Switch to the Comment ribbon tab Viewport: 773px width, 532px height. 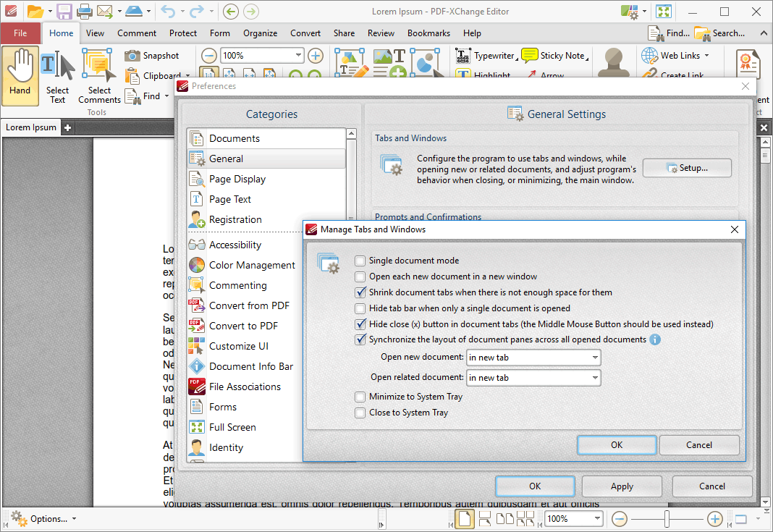[137, 33]
